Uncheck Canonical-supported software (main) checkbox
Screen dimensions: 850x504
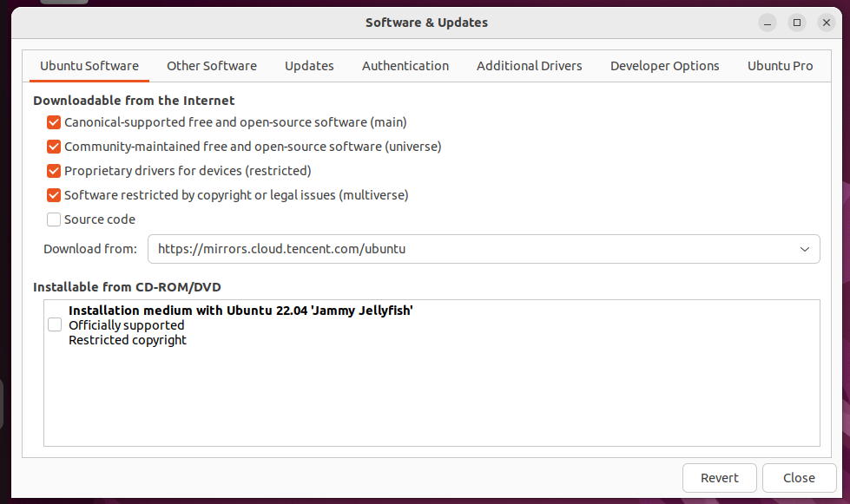[54, 122]
